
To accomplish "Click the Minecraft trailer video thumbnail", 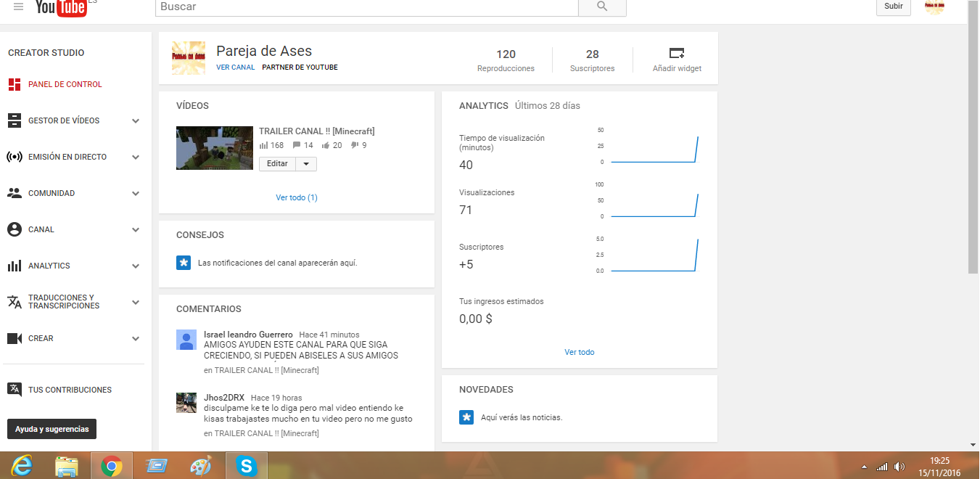I will [215, 148].
